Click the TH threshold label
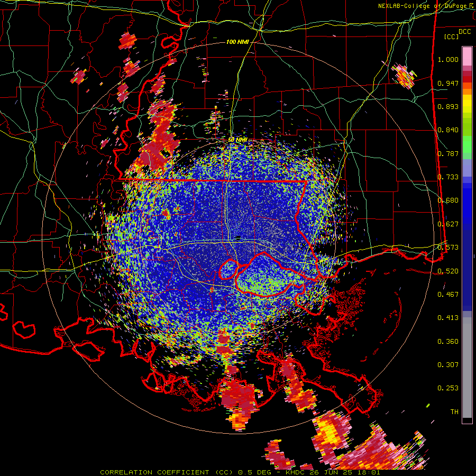476x476 pixels. 454,412
